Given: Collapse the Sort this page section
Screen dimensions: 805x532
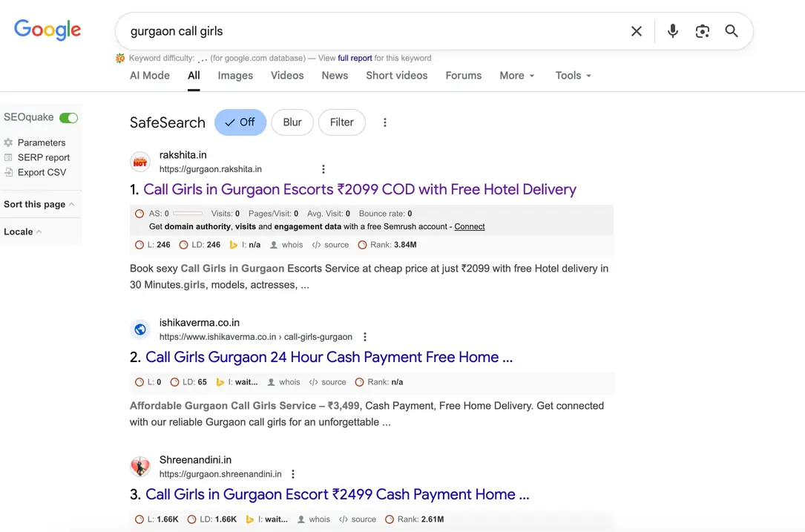Looking at the screenshot, I should point(39,204).
